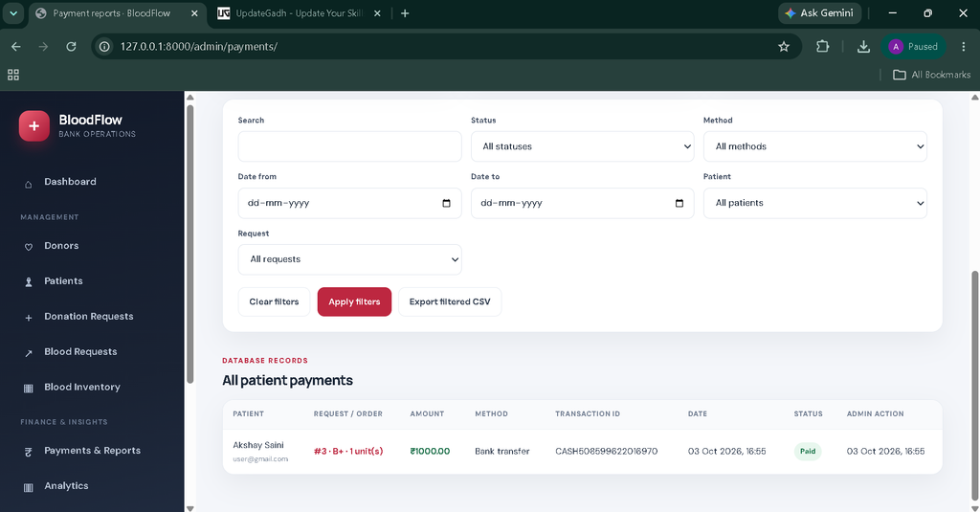980x512 pixels.
Task: Click Export filtered CSV button
Action: (x=450, y=302)
